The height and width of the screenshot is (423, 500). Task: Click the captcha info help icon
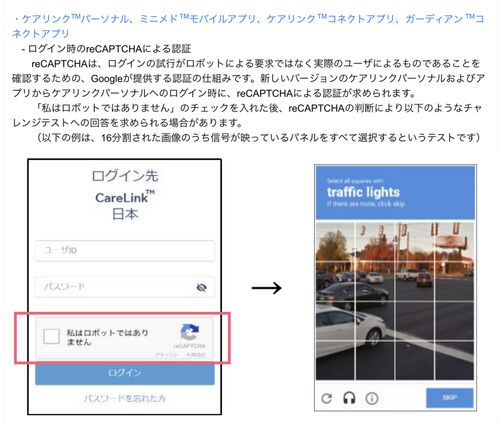pyautogui.click(x=372, y=398)
